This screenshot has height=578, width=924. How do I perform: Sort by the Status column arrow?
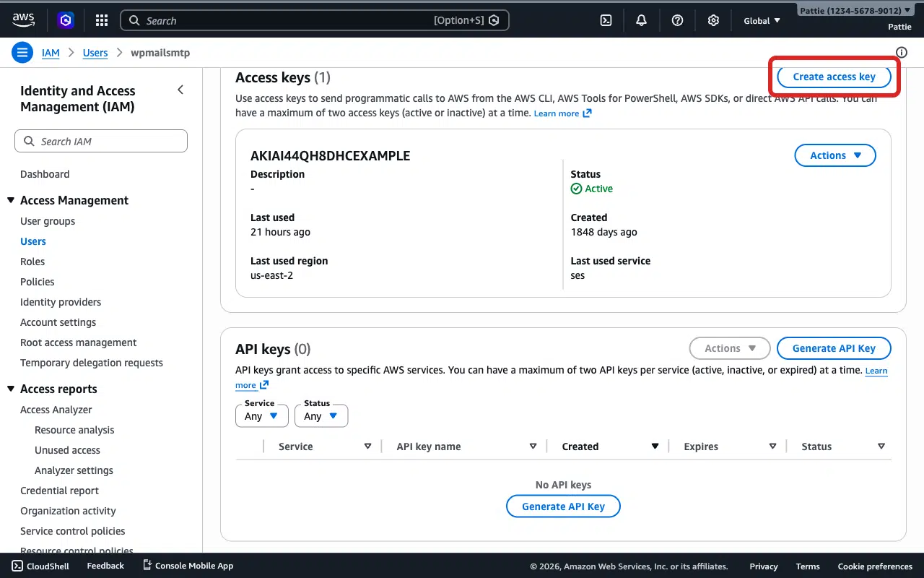coord(881,447)
